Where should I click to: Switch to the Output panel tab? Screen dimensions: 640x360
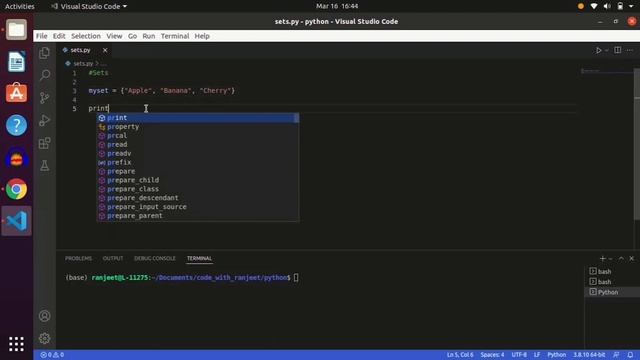click(113, 258)
